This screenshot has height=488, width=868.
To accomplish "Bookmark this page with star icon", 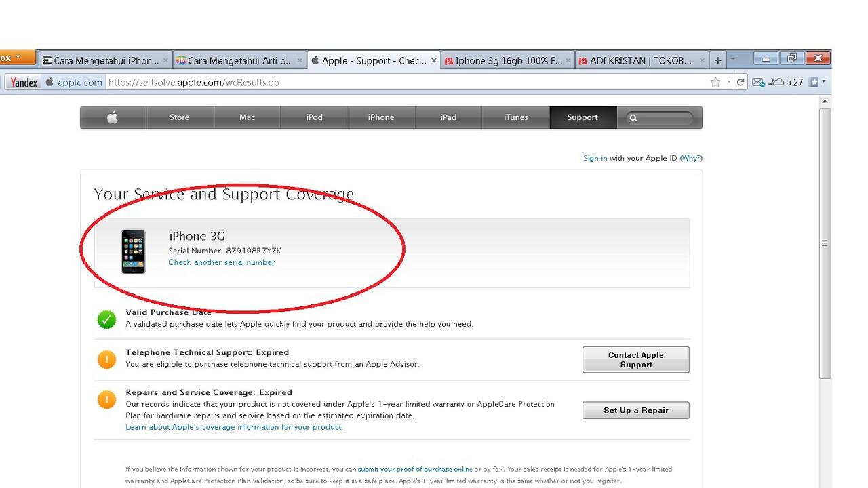I will (x=715, y=83).
